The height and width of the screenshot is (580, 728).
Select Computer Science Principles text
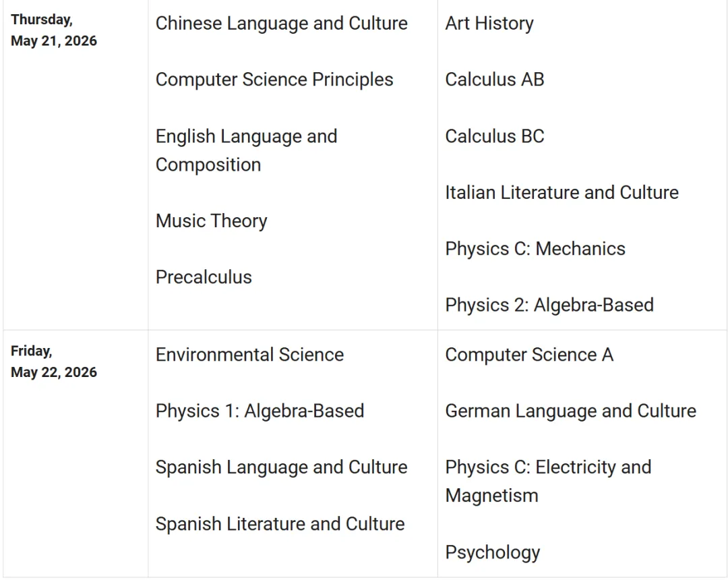pos(274,80)
